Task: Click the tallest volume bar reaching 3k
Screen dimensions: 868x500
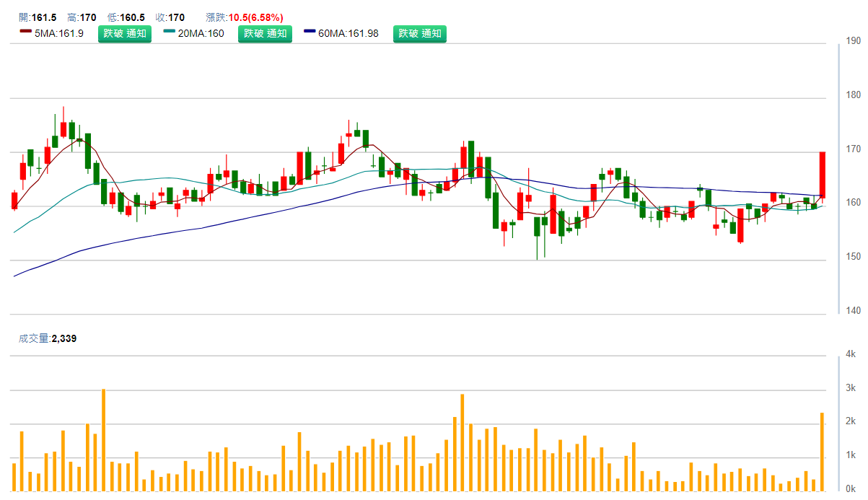Action: click(103, 440)
